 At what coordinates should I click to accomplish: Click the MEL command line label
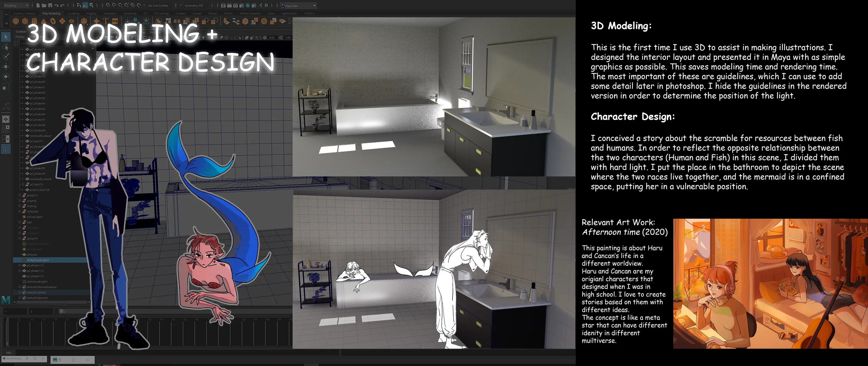click(x=9, y=353)
